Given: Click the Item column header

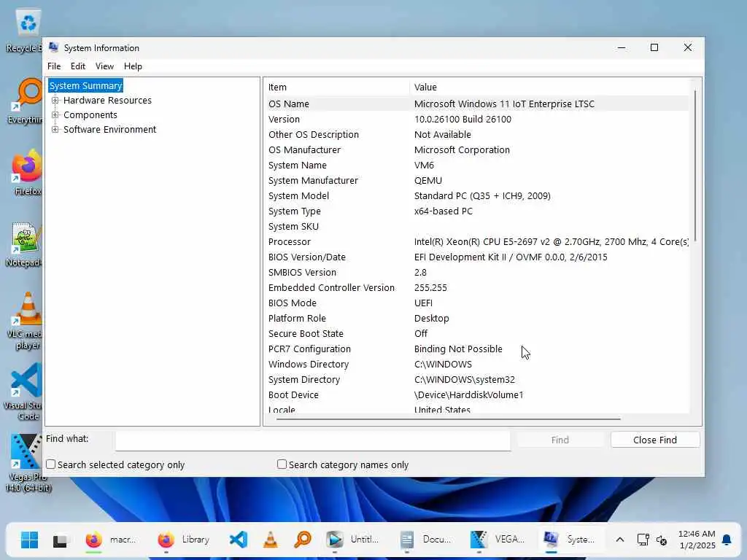Looking at the screenshot, I should pos(336,87).
